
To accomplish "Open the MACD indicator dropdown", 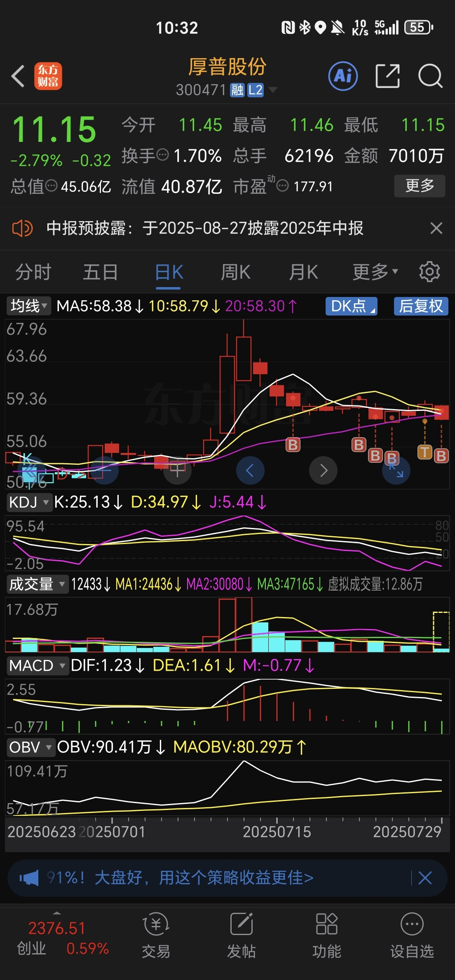I will pyautogui.click(x=38, y=666).
